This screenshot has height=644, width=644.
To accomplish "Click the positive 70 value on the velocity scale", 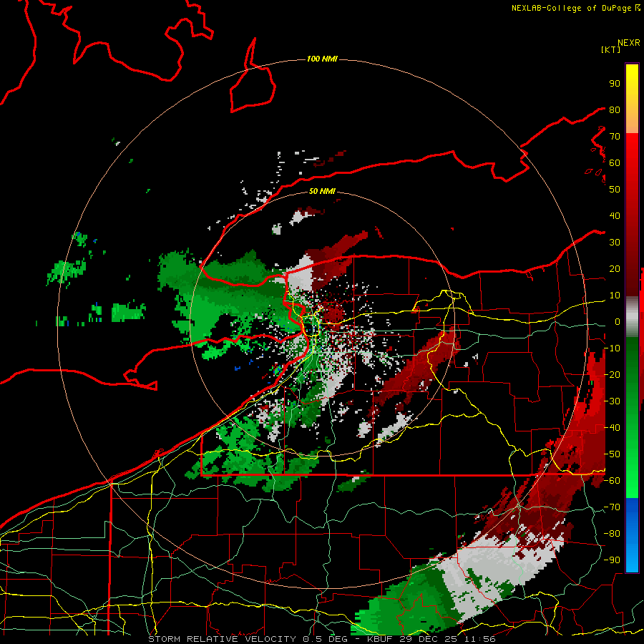I will (615, 137).
